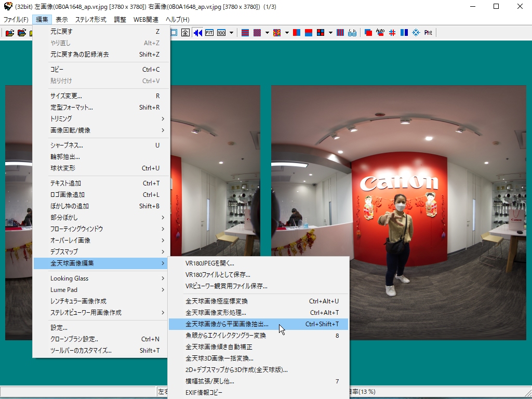Choose シャープネス... menu entry
Image resolution: width=532 pixels, height=399 pixels.
pos(101,145)
